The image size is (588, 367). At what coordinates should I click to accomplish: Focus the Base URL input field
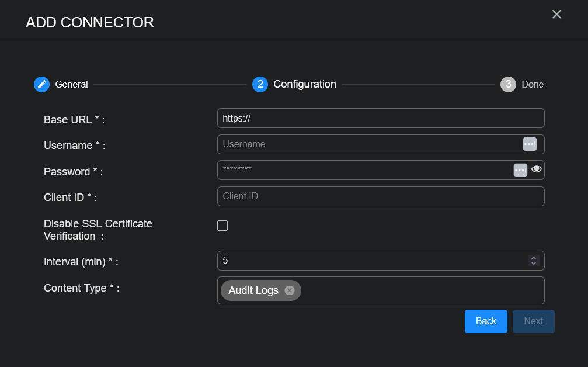[380, 118]
